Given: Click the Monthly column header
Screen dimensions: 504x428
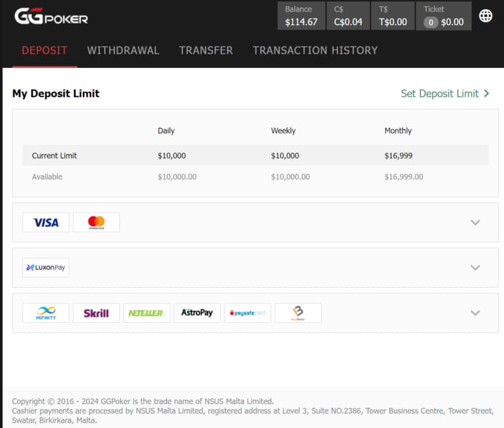Looking at the screenshot, I should tap(398, 131).
